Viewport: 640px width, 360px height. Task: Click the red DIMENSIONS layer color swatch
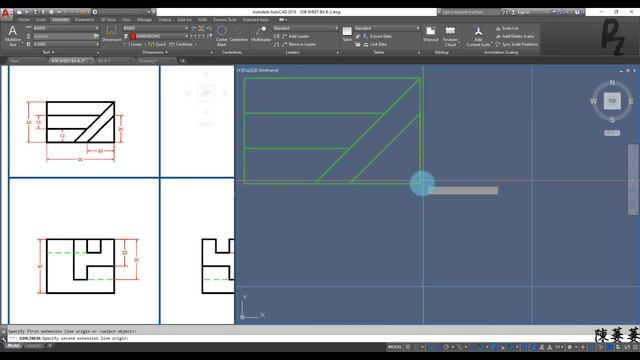133,36
